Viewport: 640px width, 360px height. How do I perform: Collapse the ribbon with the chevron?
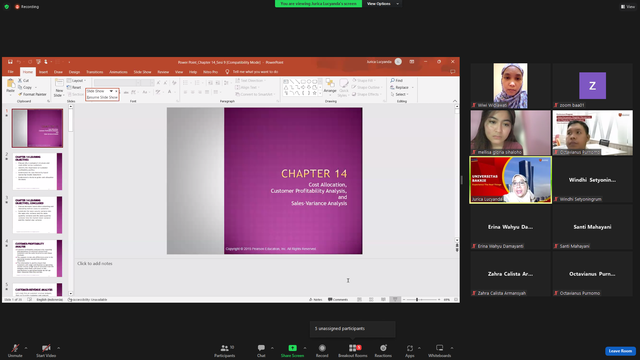tap(455, 101)
